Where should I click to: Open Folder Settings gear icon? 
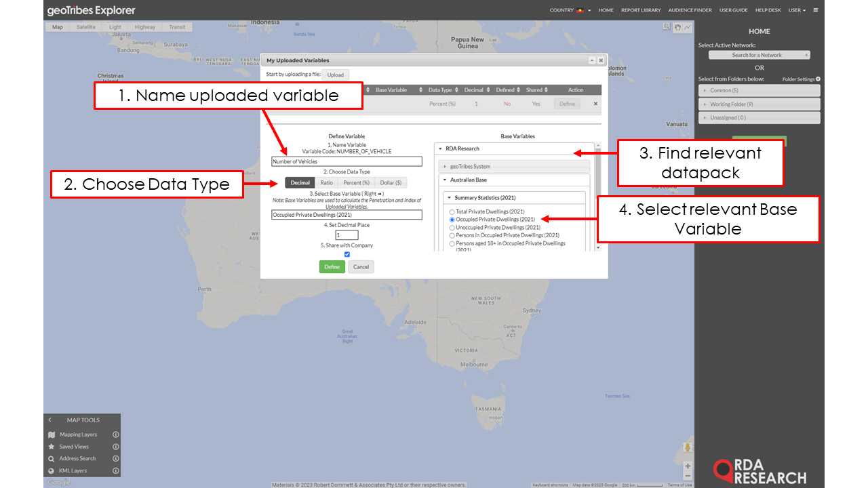point(818,79)
